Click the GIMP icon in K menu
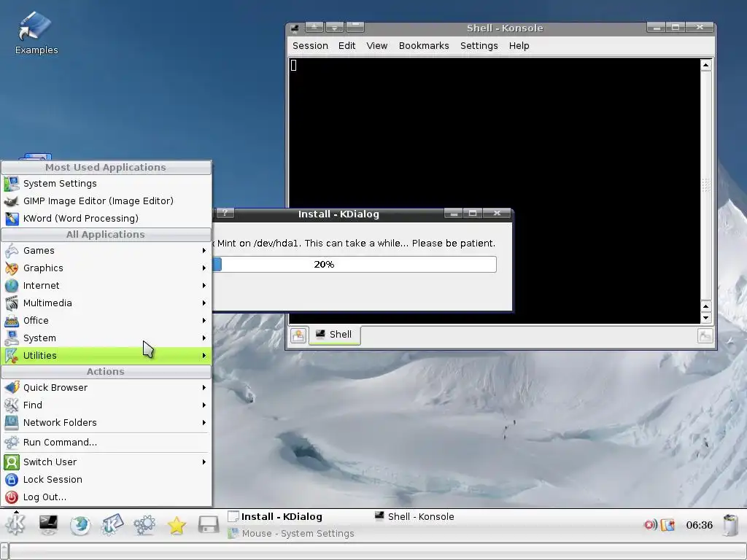 coord(12,201)
